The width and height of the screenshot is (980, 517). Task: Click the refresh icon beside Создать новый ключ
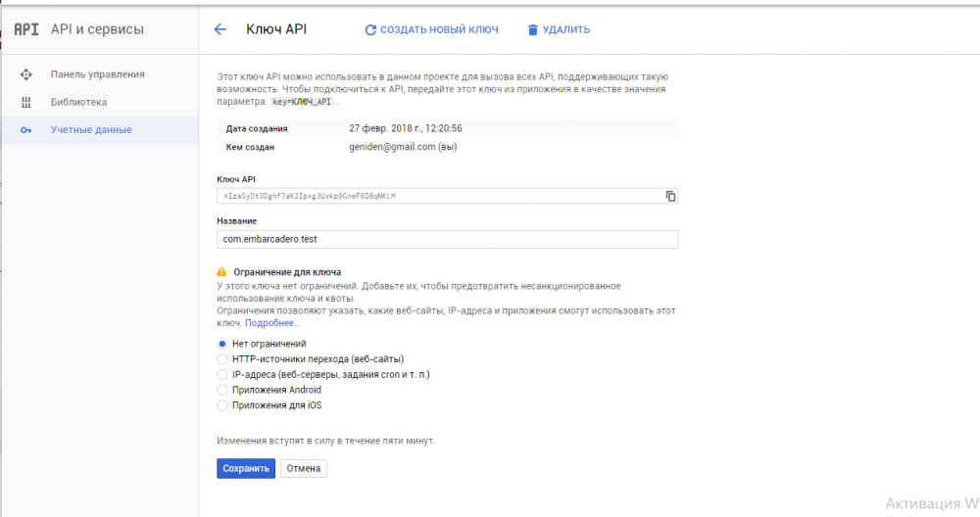tap(370, 30)
